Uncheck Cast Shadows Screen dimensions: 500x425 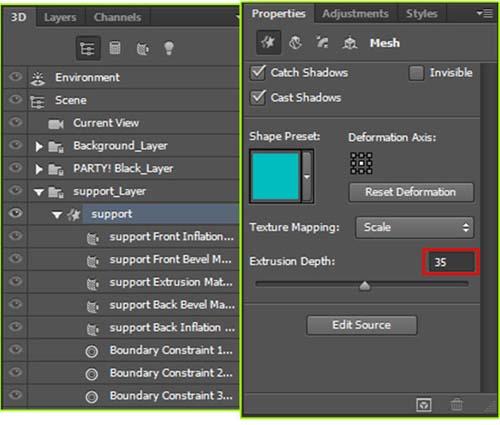[258, 98]
